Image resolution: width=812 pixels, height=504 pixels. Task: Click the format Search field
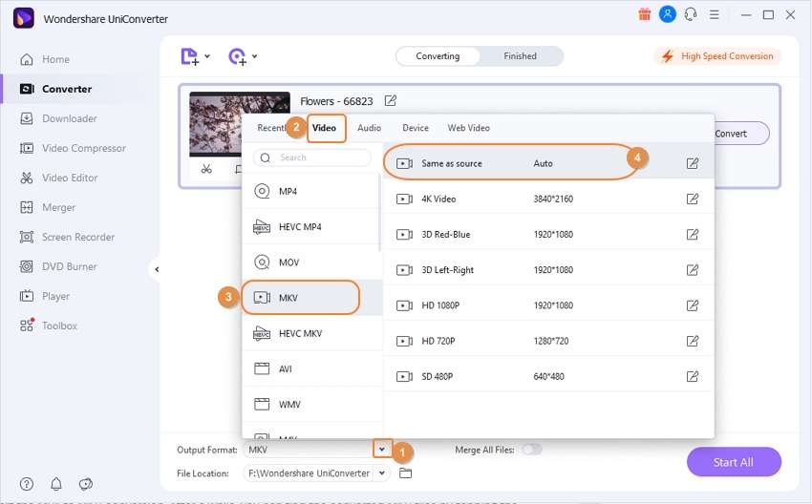[x=312, y=157]
